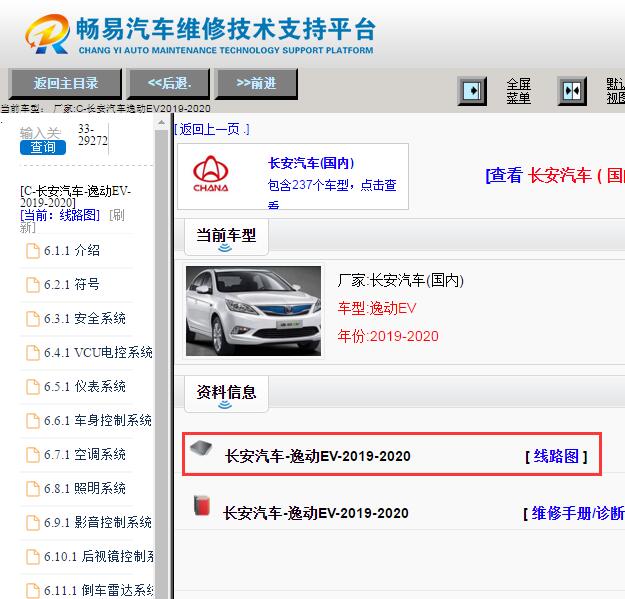
Task: Go back with <<后退 button
Action: tap(169, 84)
